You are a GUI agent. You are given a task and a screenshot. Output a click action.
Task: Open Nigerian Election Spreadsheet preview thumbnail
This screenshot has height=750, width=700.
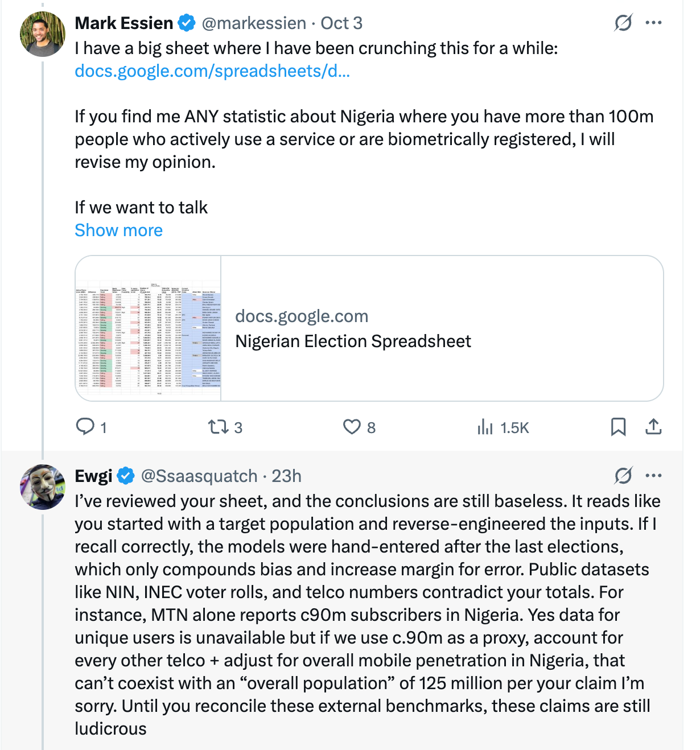149,328
